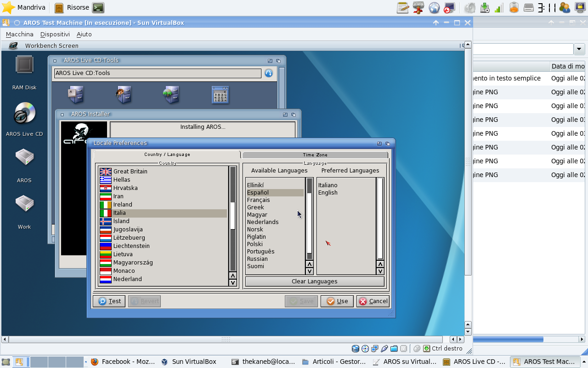Open the Macchina menu
The width and height of the screenshot is (588, 368).
[x=19, y=34]
